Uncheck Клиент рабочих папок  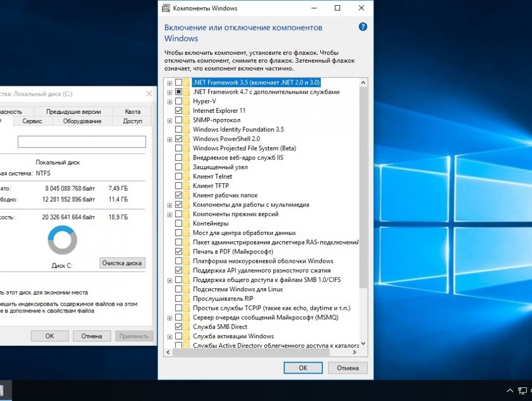179,195
